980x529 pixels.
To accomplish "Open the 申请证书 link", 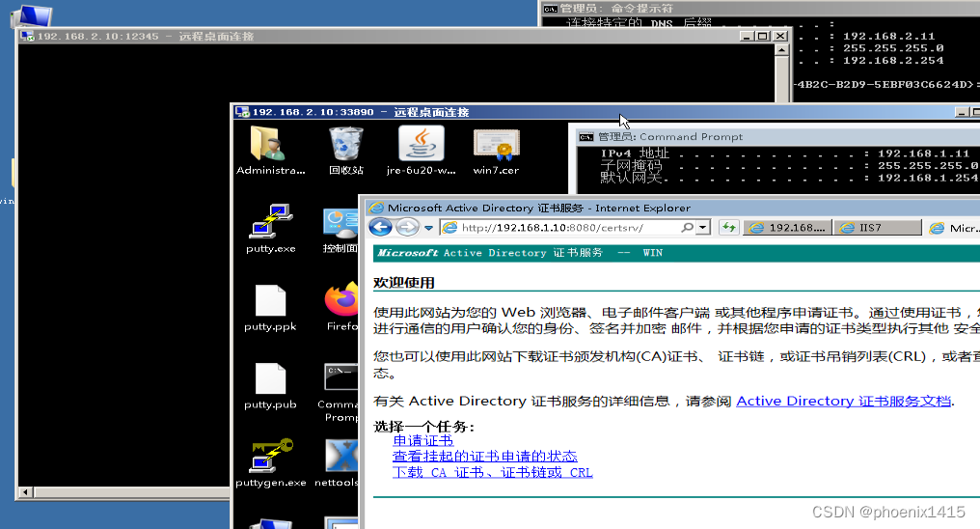I will (x=423, y=440).
